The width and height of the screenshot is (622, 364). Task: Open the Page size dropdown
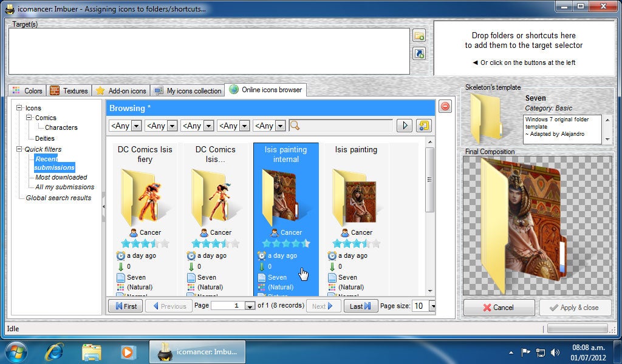(x=432, y=306)
